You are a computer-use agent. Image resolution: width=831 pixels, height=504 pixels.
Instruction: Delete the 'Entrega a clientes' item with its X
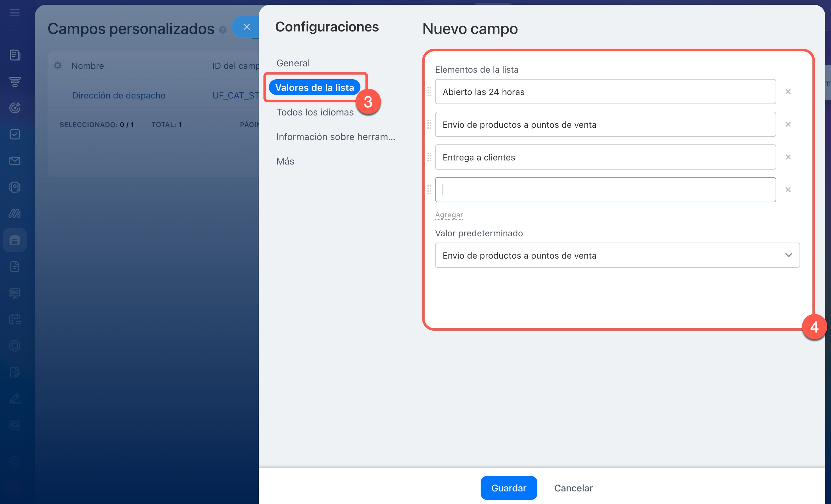click(788, 157)
